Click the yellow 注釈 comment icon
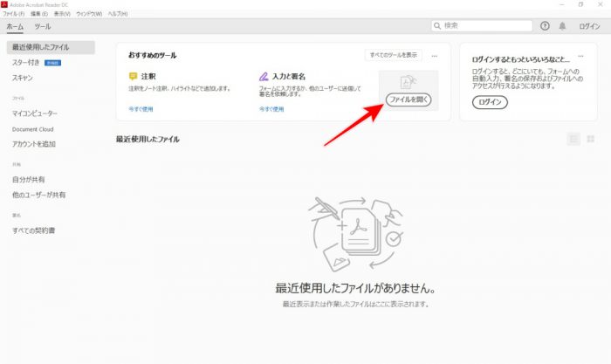611x364 pixels. [133, 76]
